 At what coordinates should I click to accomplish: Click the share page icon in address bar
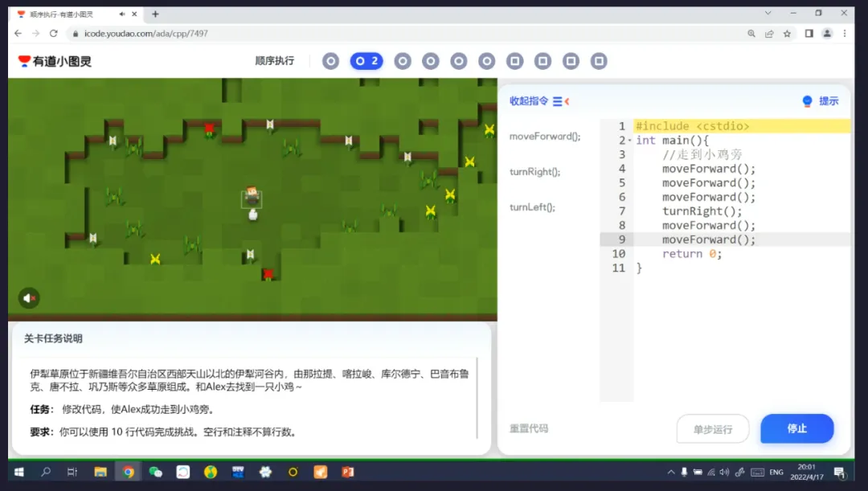[x=769, y=34]
